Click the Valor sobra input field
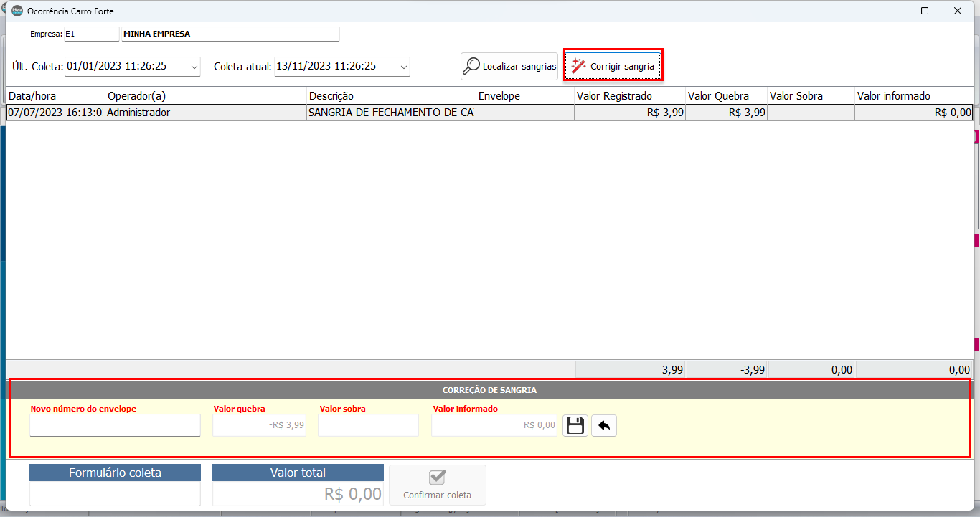The height and width of the screenshot is (517, 980). [x=368, y=425]
